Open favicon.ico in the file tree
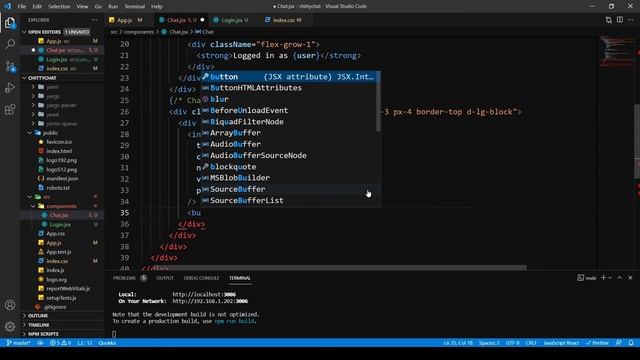Screen dimensions: 640x360 [59, 142]
